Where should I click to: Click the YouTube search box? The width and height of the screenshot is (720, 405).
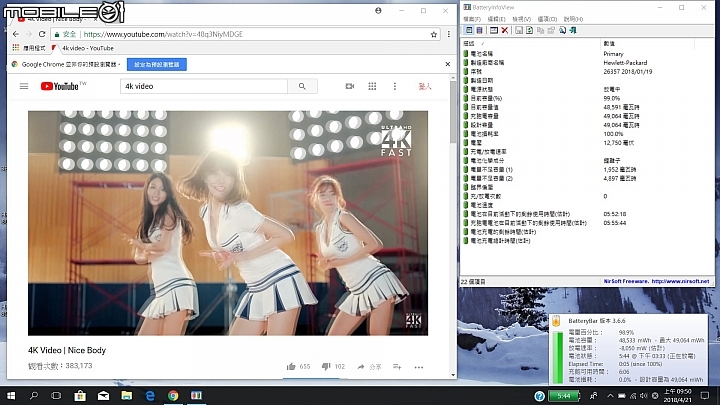coord(203,86)
